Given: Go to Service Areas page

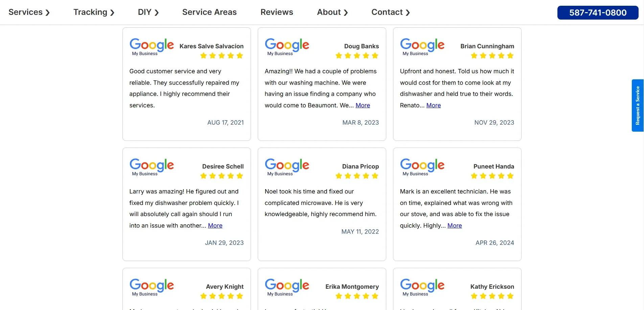Looking at the screenshot, I should [x=209, y=12].
